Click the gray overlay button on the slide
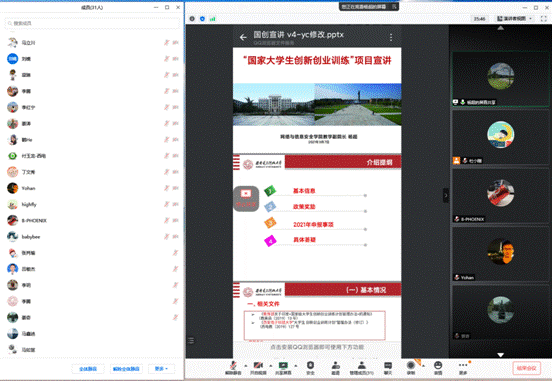Screen dimensions: 552x381 (x=246, y=199)
